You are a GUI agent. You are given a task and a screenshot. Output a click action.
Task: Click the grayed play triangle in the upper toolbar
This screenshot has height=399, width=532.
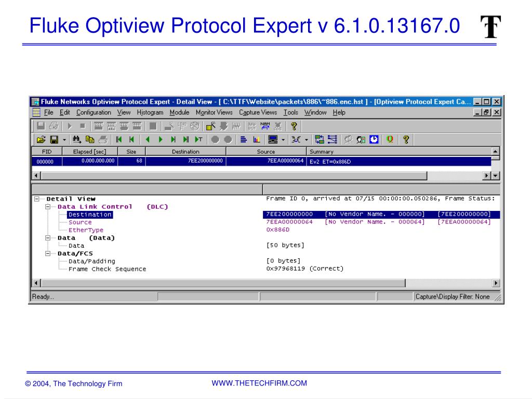70,127
